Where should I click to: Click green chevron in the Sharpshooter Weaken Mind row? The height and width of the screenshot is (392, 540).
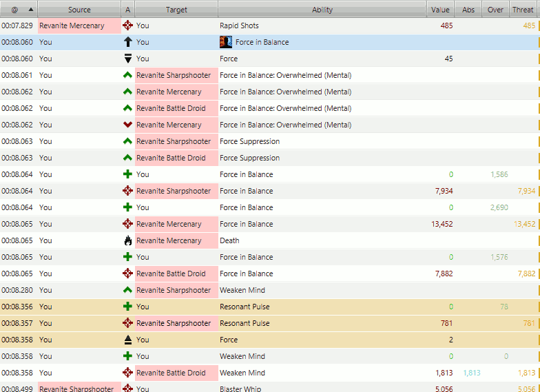pyautogui.click(x=128, y=289)
